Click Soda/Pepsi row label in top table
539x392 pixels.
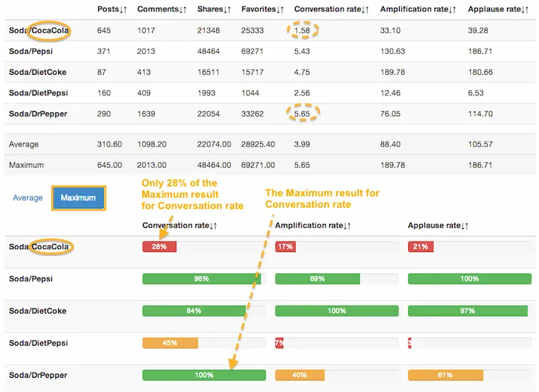pos(31,51)
